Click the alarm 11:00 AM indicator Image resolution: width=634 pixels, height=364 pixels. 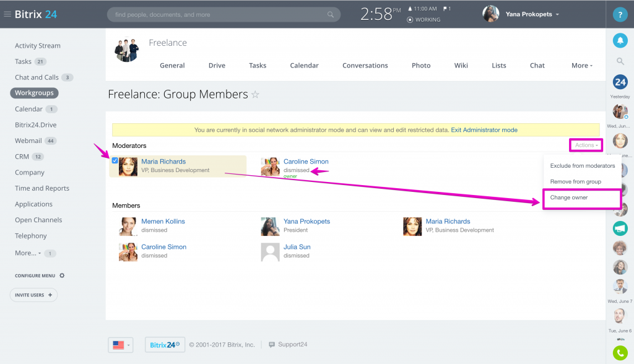click(422, 9)
